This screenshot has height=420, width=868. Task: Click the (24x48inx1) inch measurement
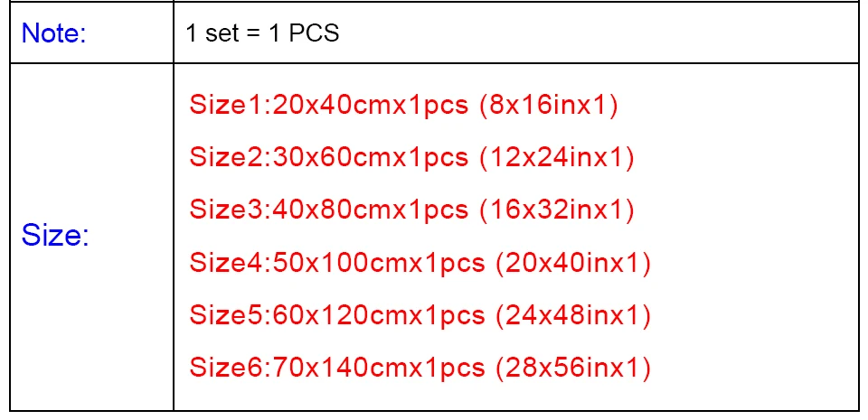coord(573,315)
